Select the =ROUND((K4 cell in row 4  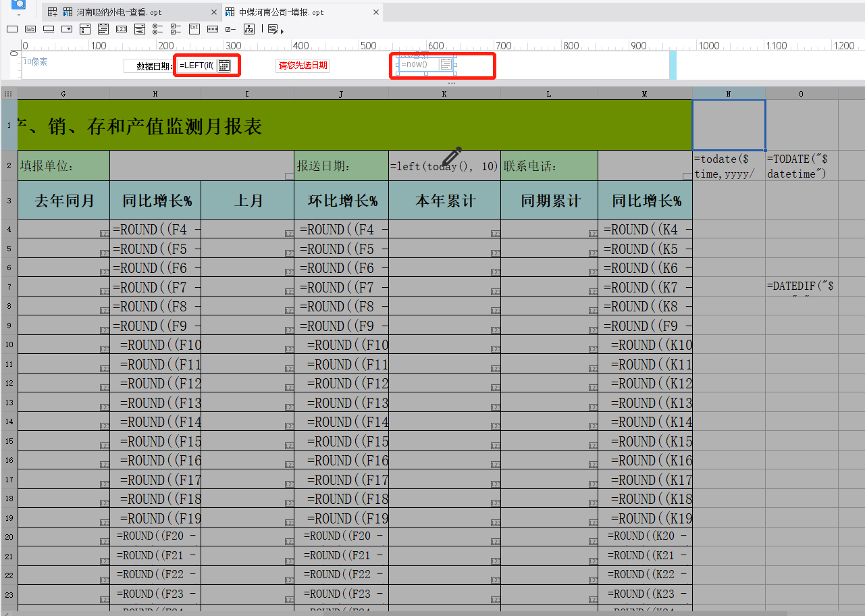(x=645, y=229)
